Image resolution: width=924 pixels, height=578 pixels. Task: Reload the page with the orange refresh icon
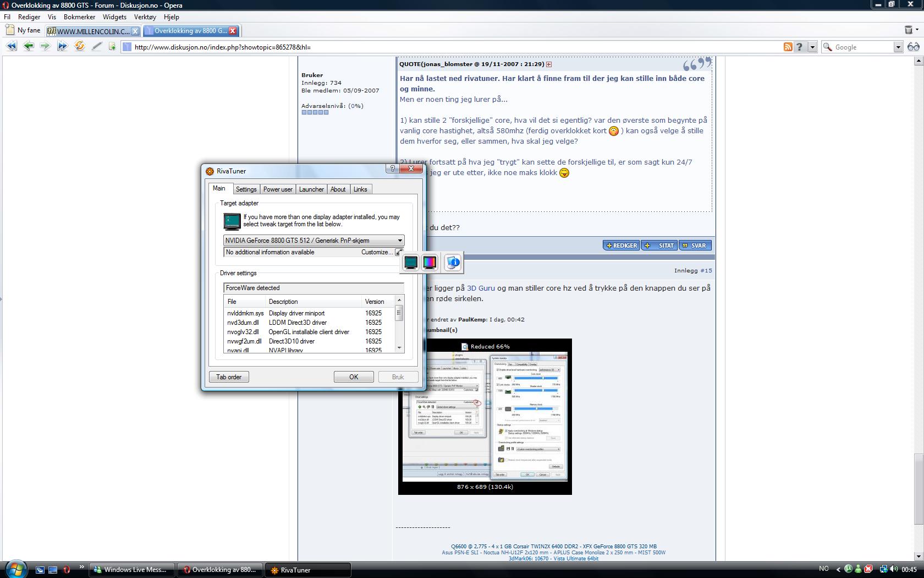pyautogui.click(x=80, y=47)
